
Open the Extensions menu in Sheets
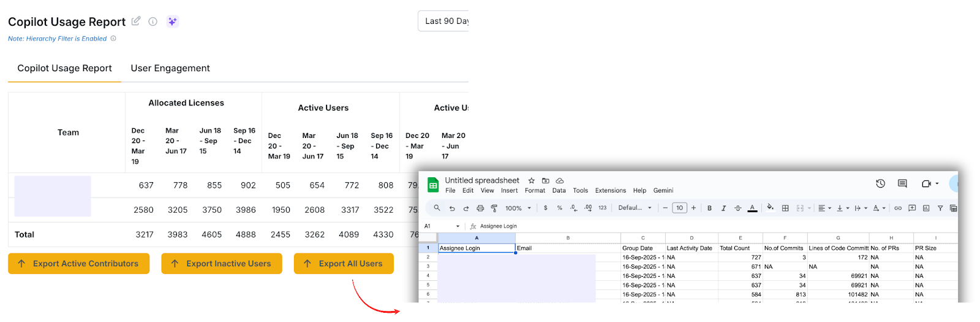click(610, 191)
